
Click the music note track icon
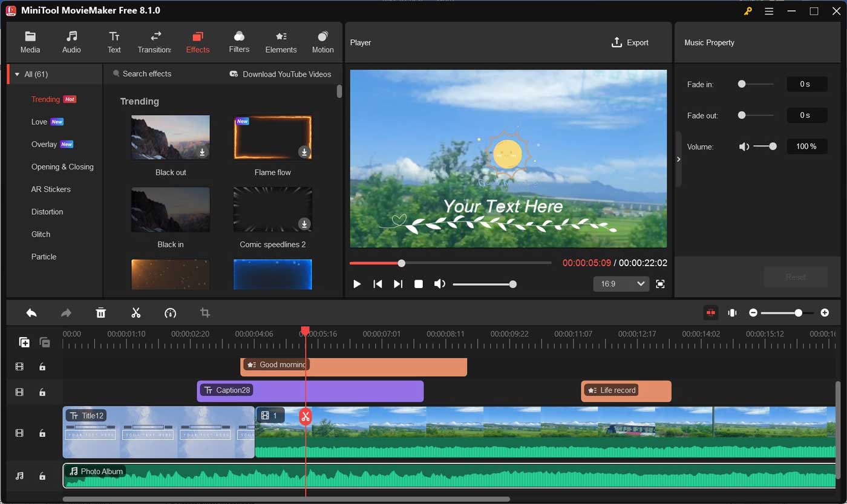pos(19,476)
